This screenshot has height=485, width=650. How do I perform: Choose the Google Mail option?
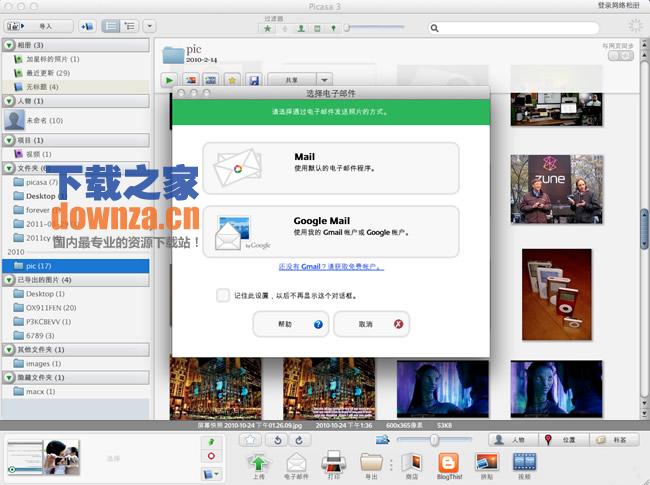331,232
